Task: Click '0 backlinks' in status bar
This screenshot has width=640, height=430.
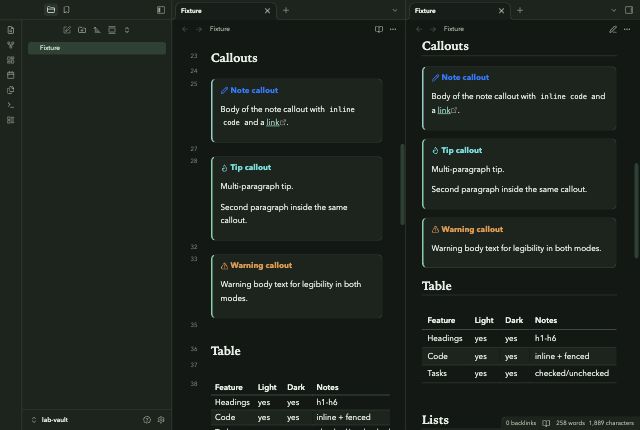Action: [x=520, y=423]
